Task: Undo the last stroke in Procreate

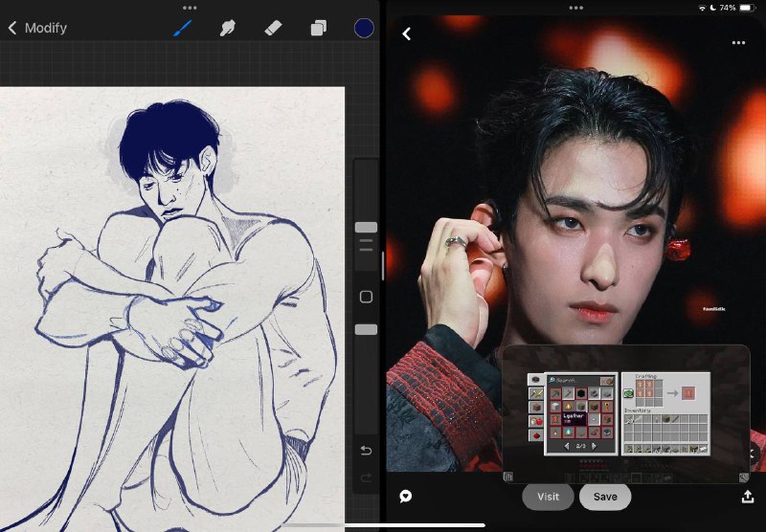Action: [x=366, y=450]
